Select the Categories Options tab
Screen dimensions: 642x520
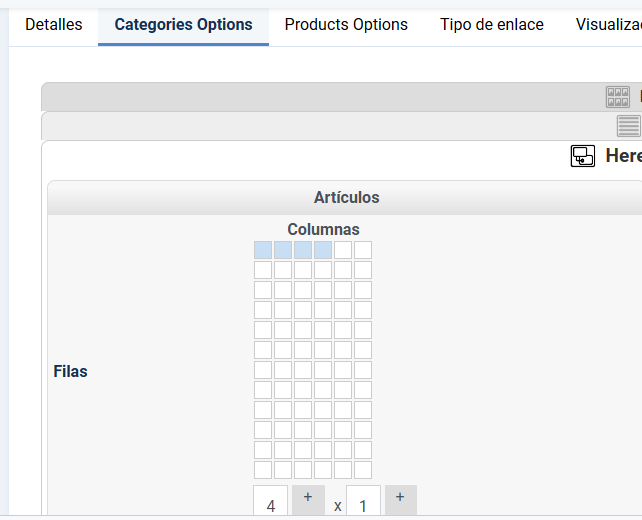point(183,25)
